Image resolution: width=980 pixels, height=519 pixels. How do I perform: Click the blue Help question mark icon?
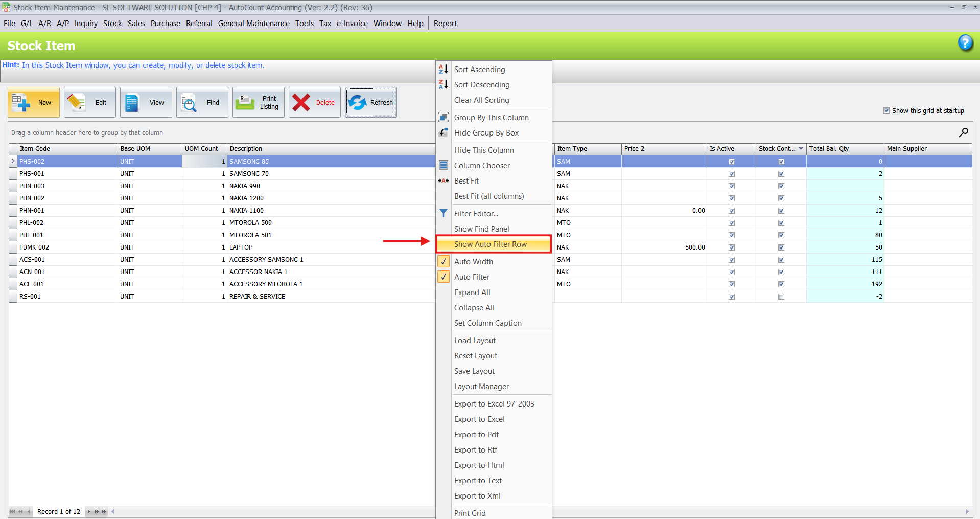pyautogui.click(x=965, y=43)
